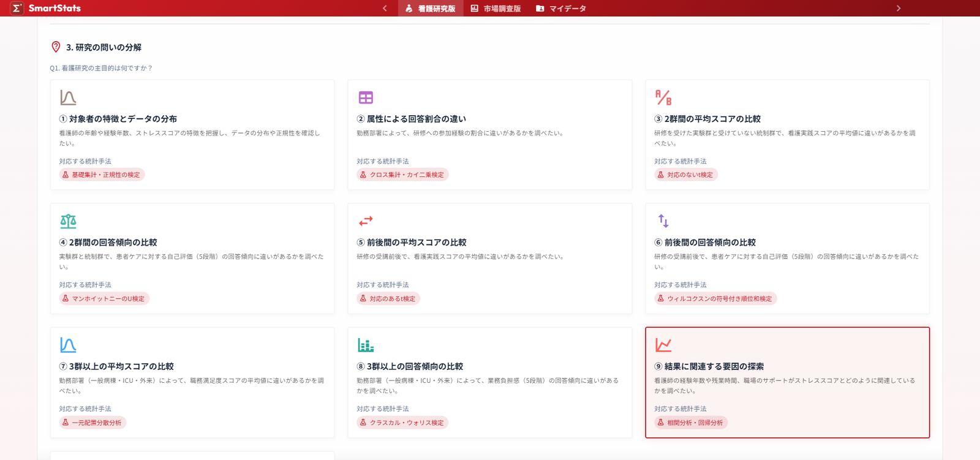Click the question text Q1. 看護研究の主目的は何ですか？
This screenshot has height=460, width=980.
101,68
